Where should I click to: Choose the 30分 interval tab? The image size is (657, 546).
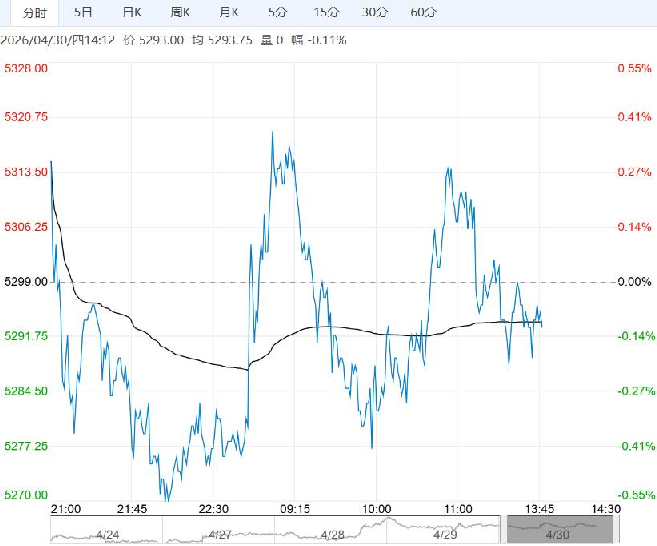click(374, 12)
